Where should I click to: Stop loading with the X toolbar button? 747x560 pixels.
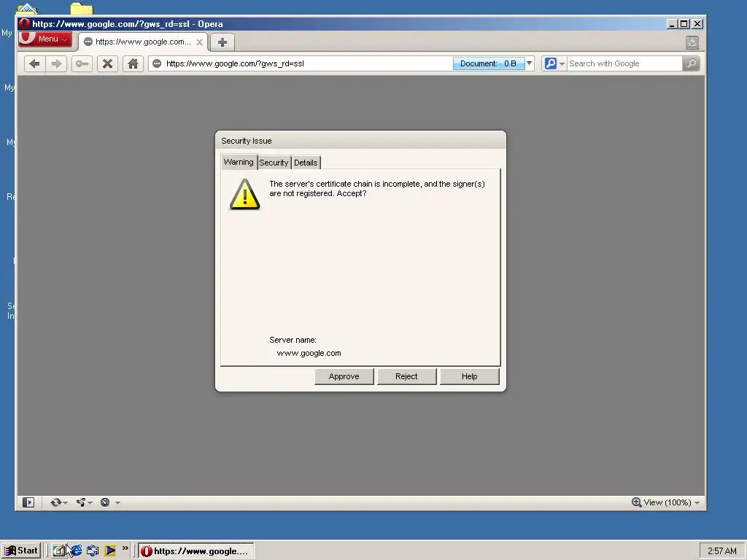[108, 64]
